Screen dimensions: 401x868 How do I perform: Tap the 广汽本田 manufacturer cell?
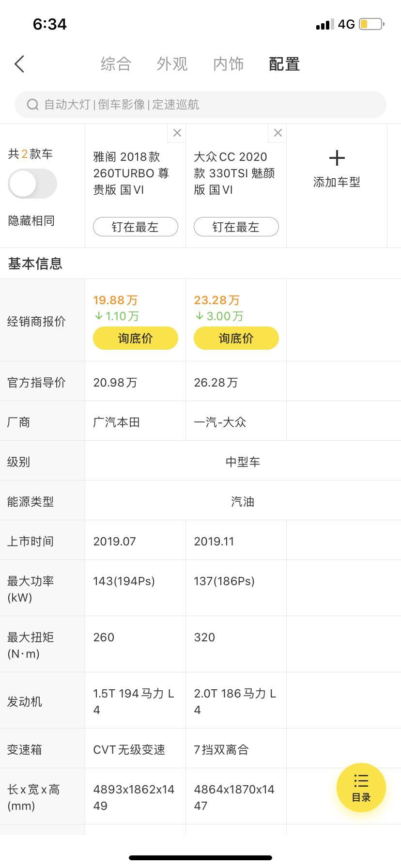coord(136,421)
